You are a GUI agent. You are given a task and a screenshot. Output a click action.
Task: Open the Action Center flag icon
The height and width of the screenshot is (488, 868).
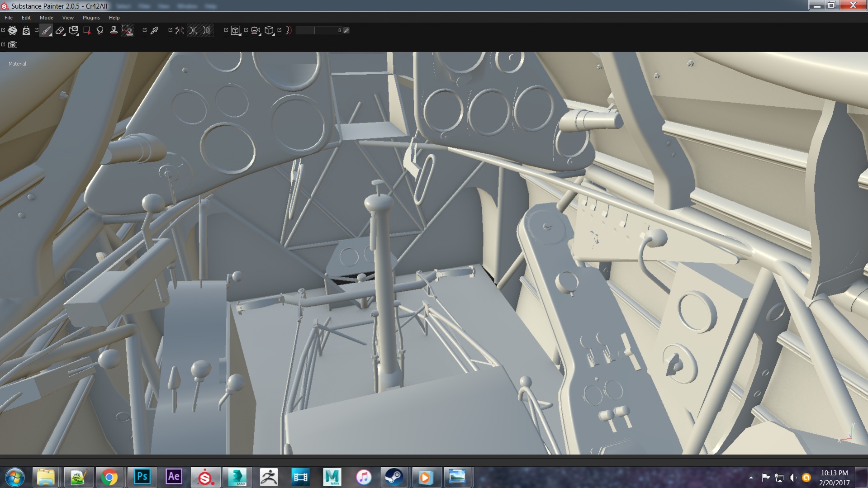coord(766,478)
